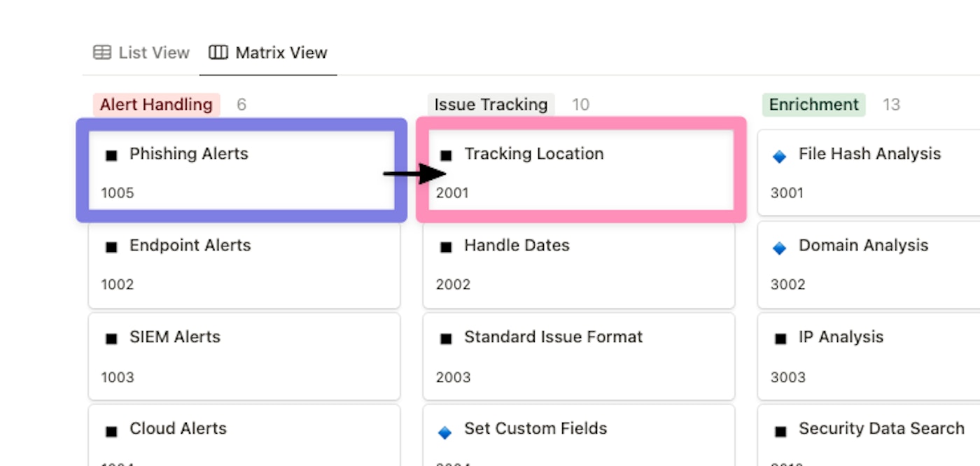980x466 pixels.
Task: Click the Matrix View board icon
Action: click(x=218, y=52)
